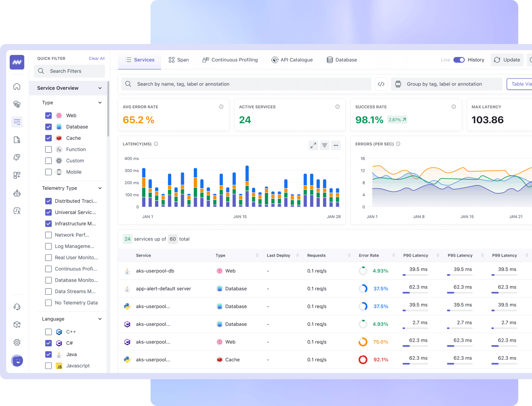Sort the table by Error Rate column
The width and height of the screenshot is (532, 406).
(x=394, y=255)
